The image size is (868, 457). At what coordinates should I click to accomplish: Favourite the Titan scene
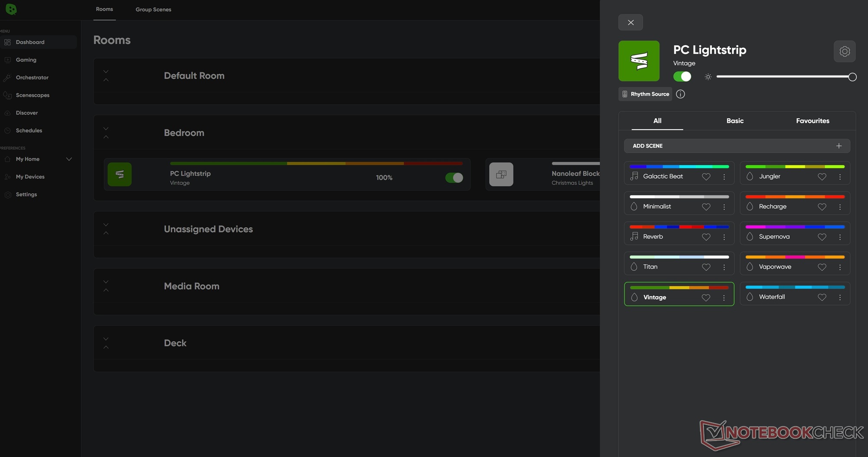pyautogui.click(x=706, y=267)
